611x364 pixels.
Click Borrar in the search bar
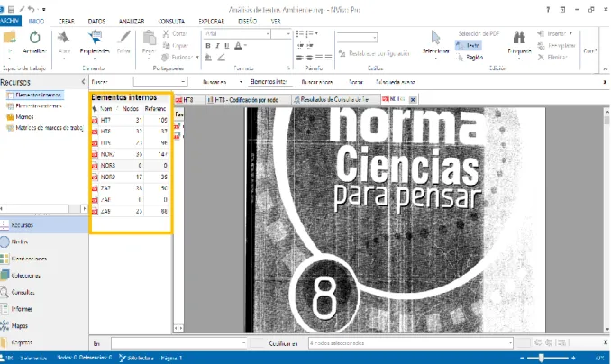click(x=355, y=82)
